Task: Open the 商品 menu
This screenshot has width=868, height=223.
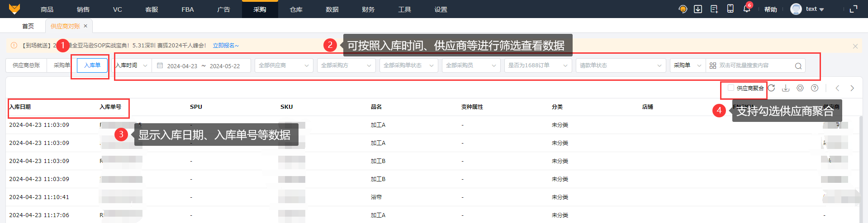Action: [x=47, y=9]
